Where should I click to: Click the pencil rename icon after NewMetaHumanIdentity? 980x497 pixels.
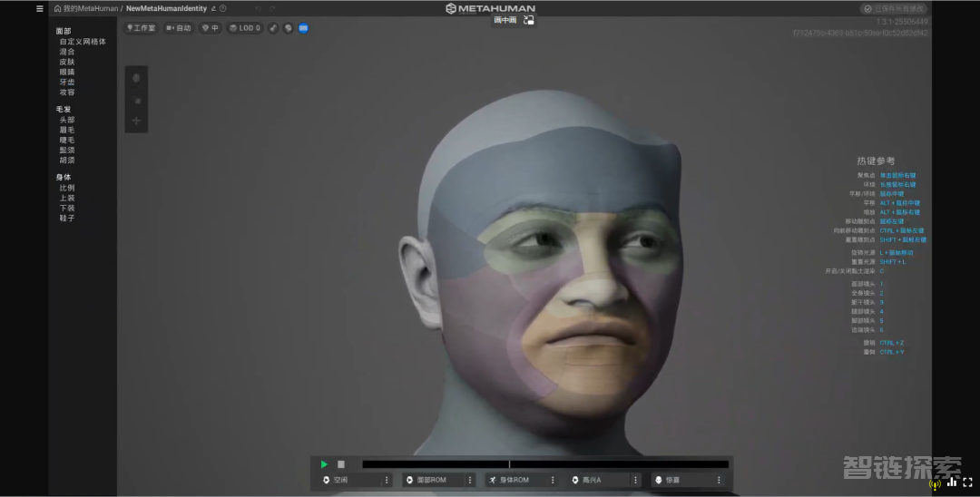click(x=213, y=9)
